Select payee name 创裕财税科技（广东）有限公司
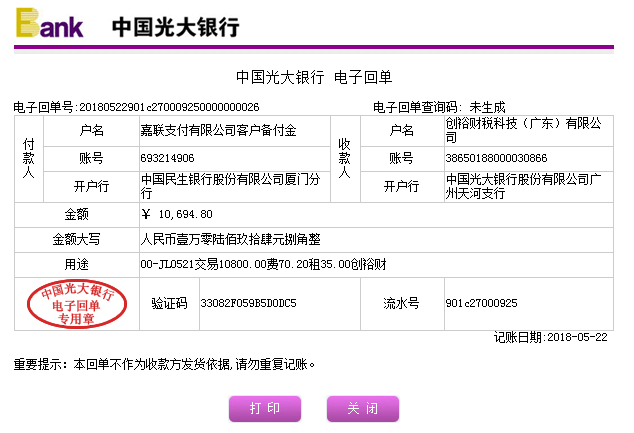 526,130
